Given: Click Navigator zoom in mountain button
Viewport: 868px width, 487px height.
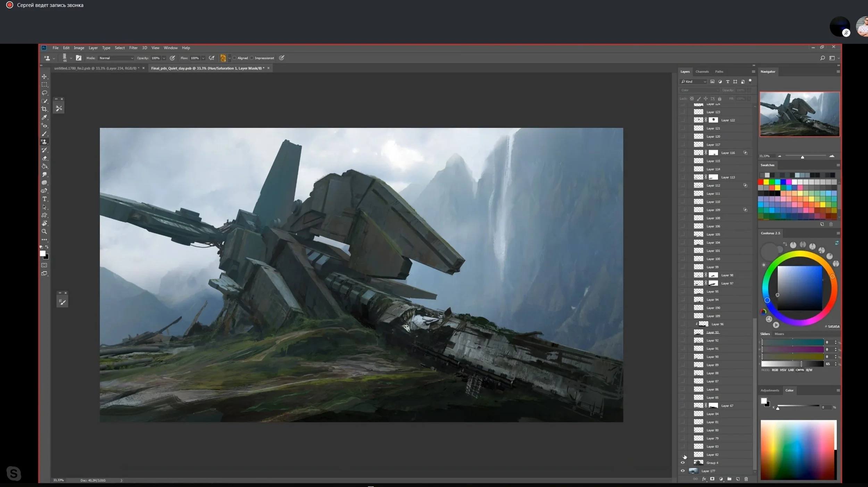Looking at the screenshot, I should [x=832, y=156].
